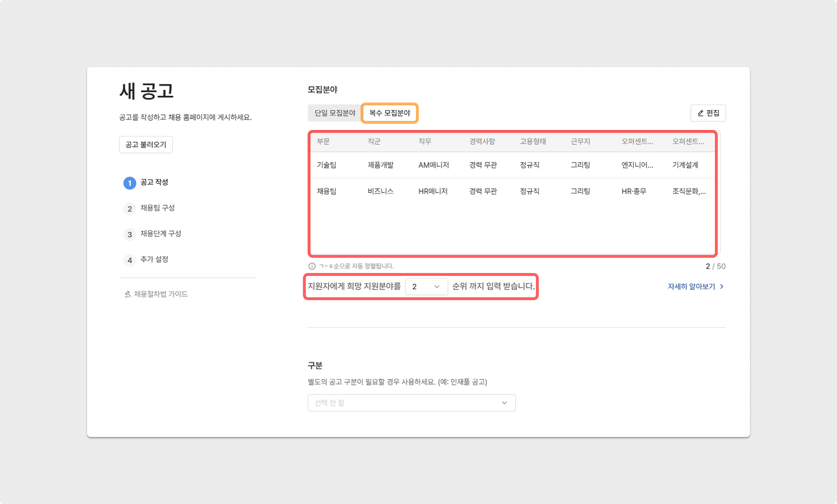837x504 pixels.
Task: Switch to 단일 모집분야 tab
Action: pos(334,113)
